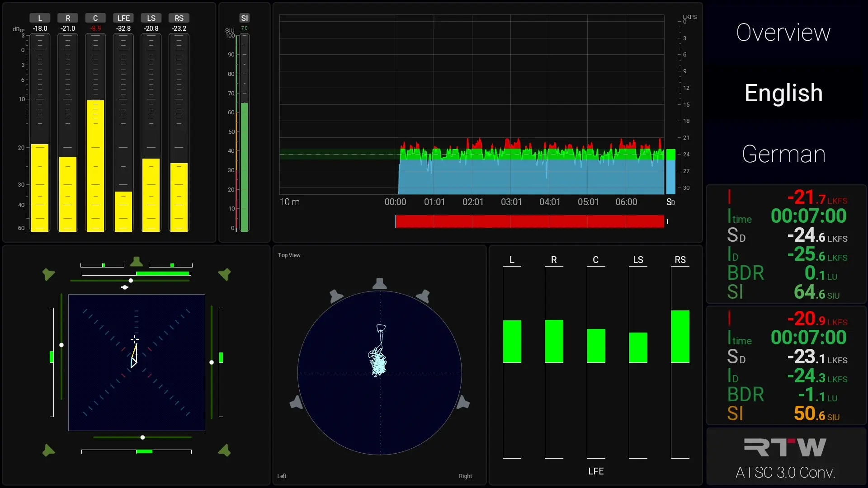
Task: Switch to the Overview preset
Action: point(783,33)
